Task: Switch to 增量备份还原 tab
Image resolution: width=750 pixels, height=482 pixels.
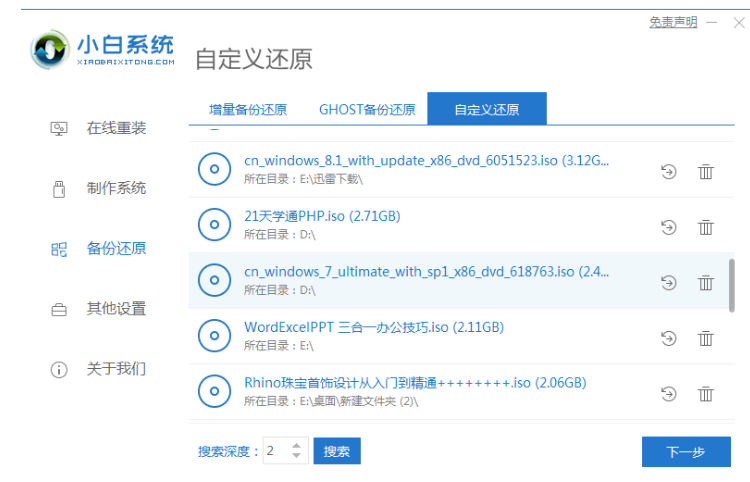Action: coord(247,109)
